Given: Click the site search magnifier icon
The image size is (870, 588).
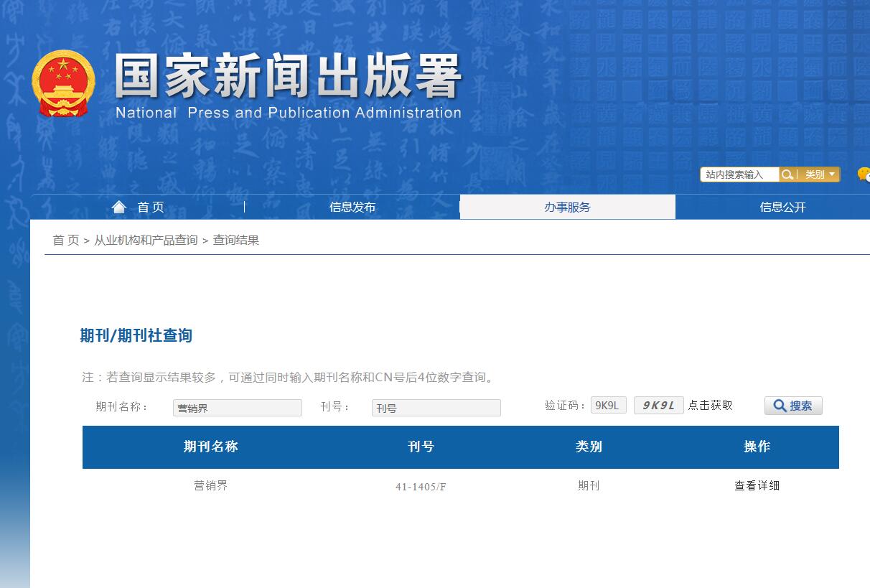Looking at the screenshot, I should 787,174.
